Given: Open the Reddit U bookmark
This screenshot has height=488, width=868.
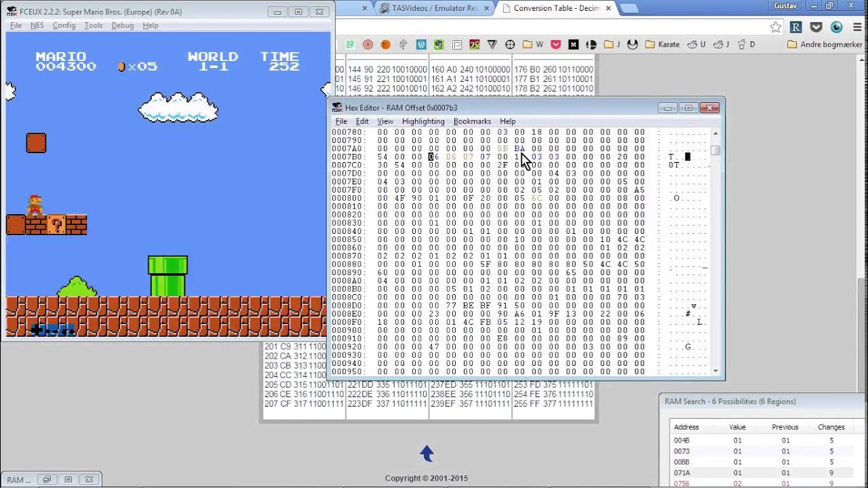Looking at the screenshot, I should coord(696,45).
